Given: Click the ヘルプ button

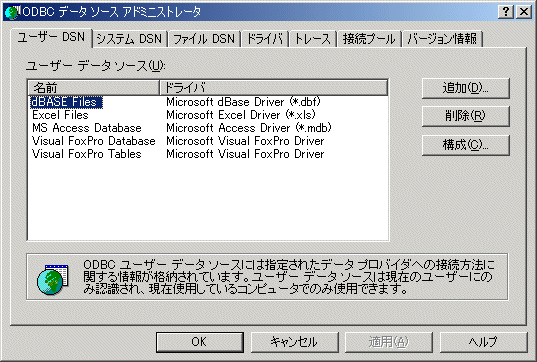Looking at the screenshot, I should 483,342.
